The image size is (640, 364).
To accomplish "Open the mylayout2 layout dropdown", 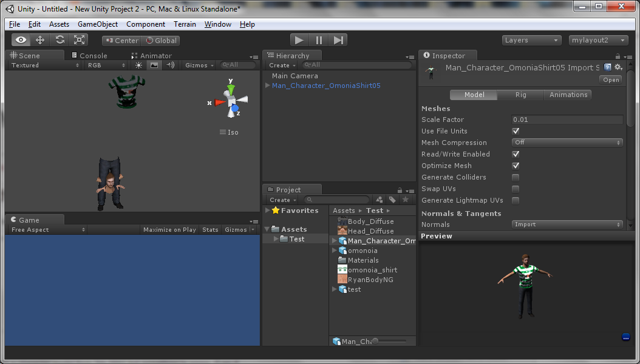I will (598, 40).
